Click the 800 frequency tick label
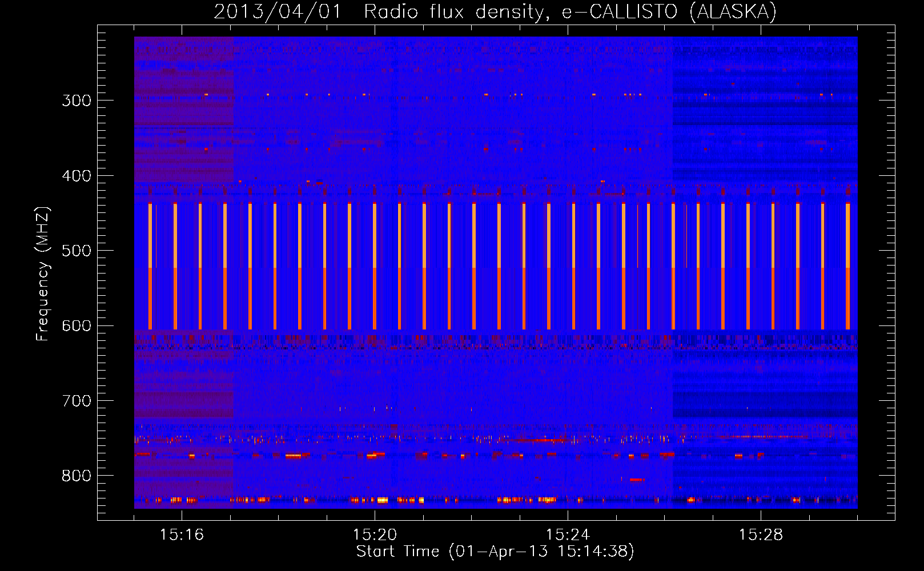 (77, 476)
